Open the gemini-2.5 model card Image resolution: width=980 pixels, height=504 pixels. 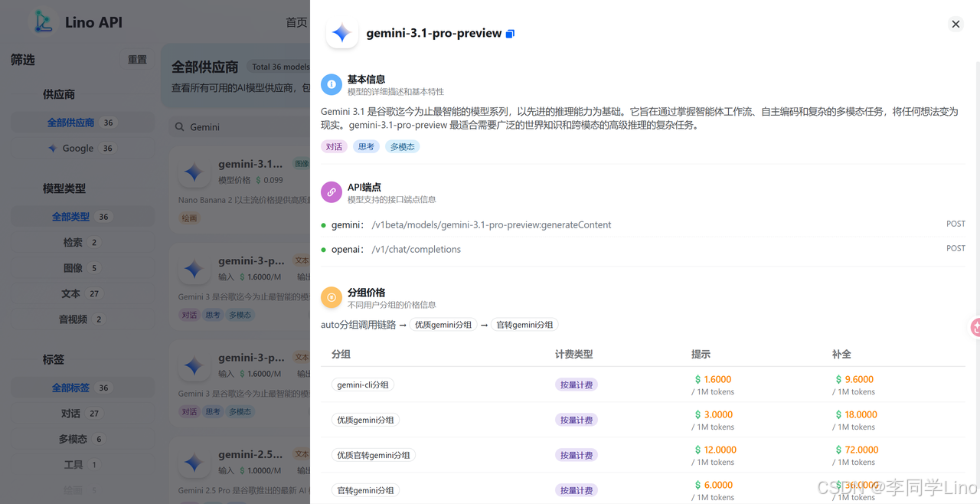240,470
